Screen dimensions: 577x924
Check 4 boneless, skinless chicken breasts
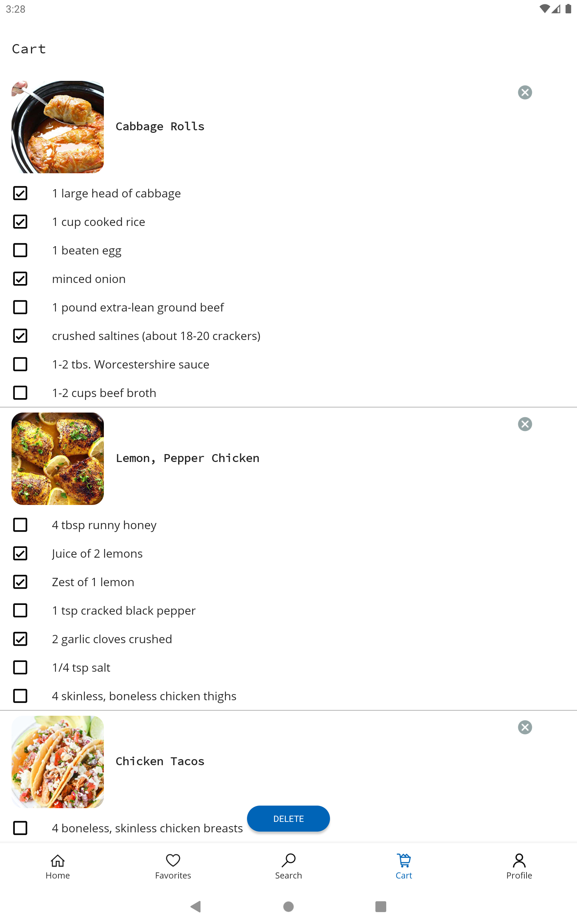click(x=20, y=828)
